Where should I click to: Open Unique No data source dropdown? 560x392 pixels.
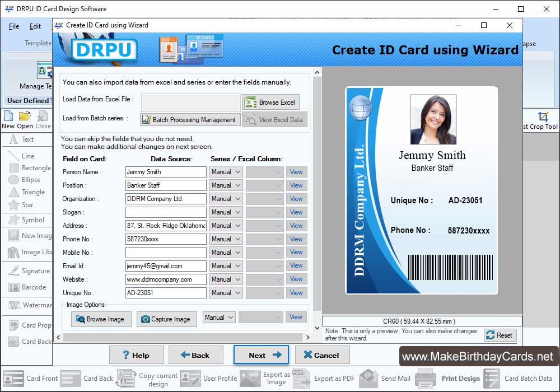226,293
